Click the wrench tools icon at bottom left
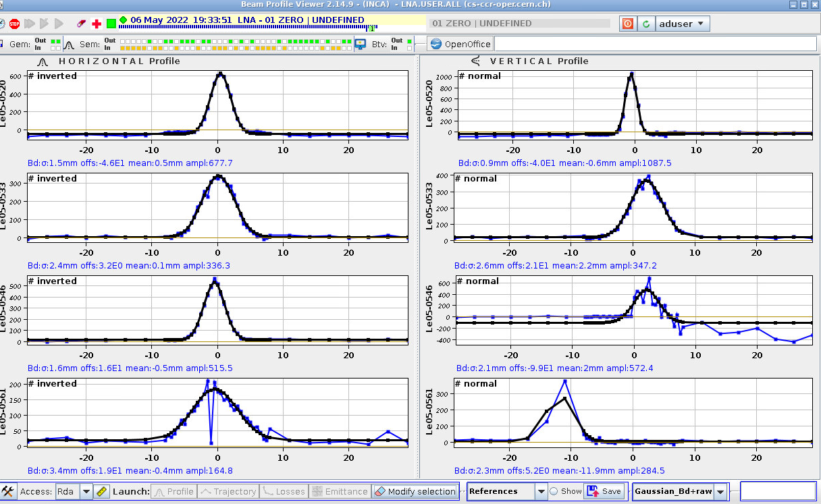Image resolution: width=821 pixels, height=504 pixels. (x=8, y=491)
